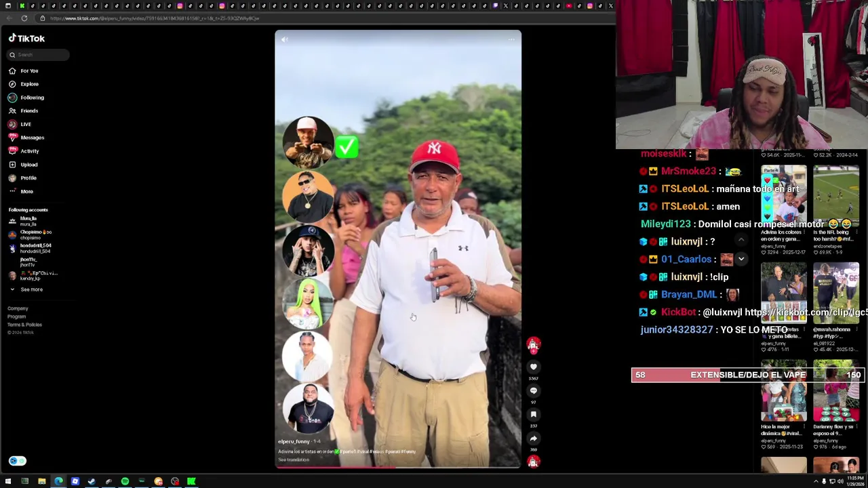Open Darianny flow y su esposo thumbnail

click(x=836, y=390)
